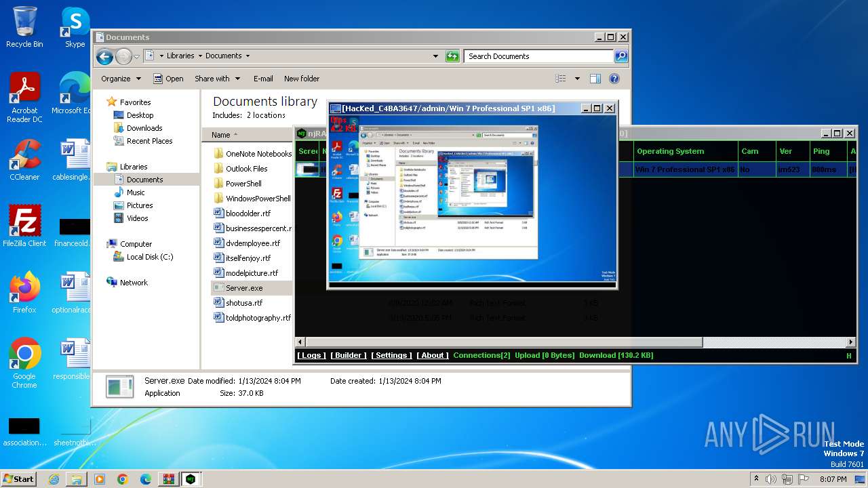The image size is (868, 488).
Task: Select the OneNote Notebooks folder
Action: click(x=252, y=154)
